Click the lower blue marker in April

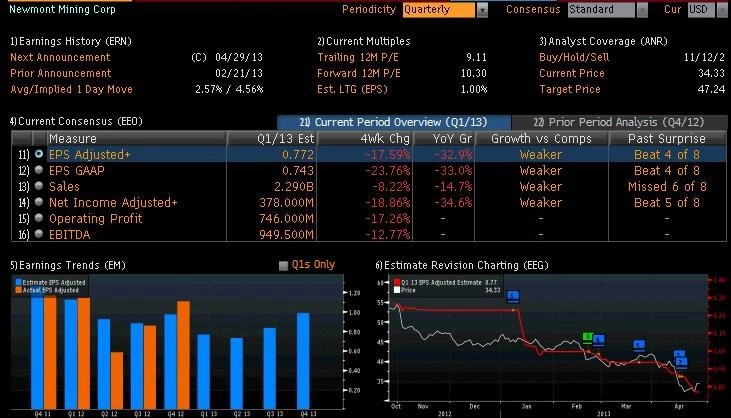point(682,363)
